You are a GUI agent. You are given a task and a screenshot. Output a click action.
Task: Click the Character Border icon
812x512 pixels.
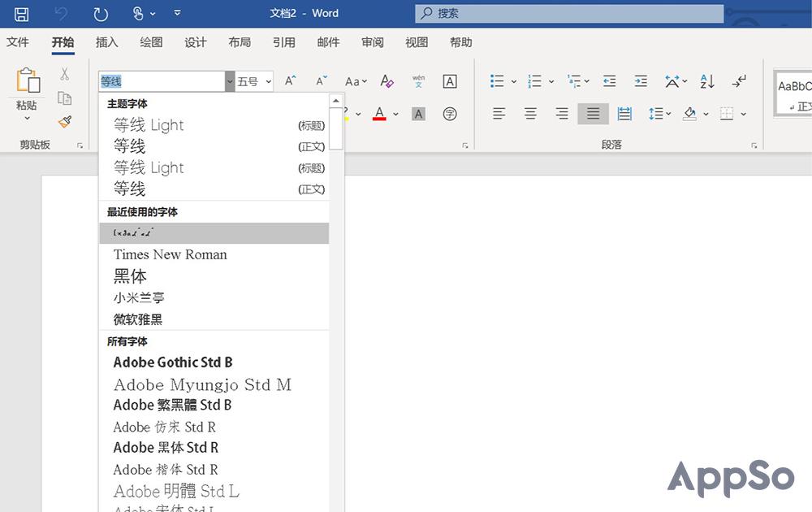(450, 81)
